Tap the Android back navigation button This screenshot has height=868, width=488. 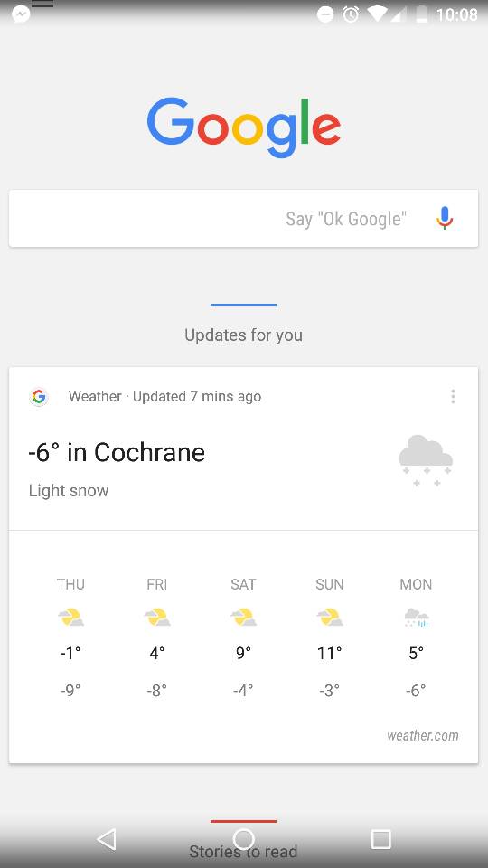(x=107, y=839)
